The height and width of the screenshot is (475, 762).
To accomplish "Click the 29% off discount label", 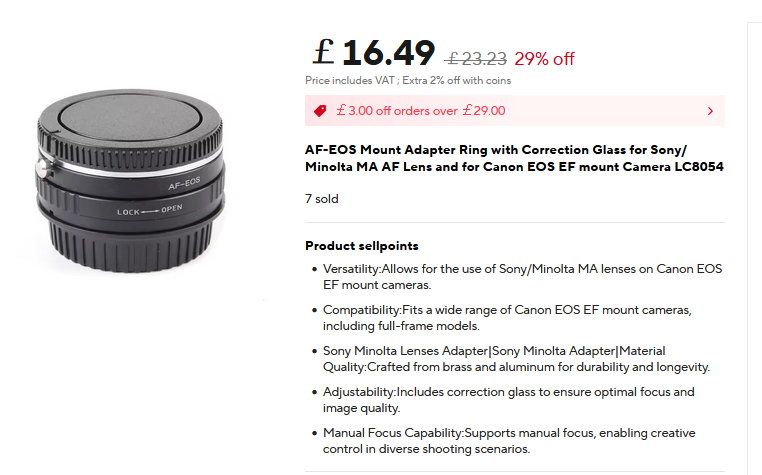I will pos(544,58).
